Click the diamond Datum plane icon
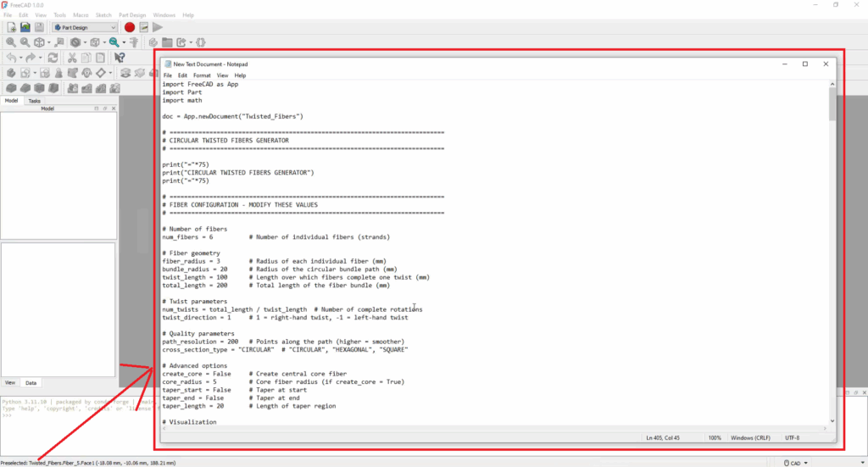Image resolution: width=868 pixels, height=467 pixels. pos(101,73)
